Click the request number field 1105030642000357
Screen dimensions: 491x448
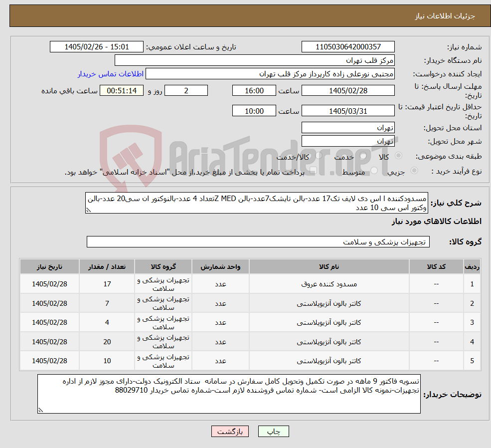[348, 47]
